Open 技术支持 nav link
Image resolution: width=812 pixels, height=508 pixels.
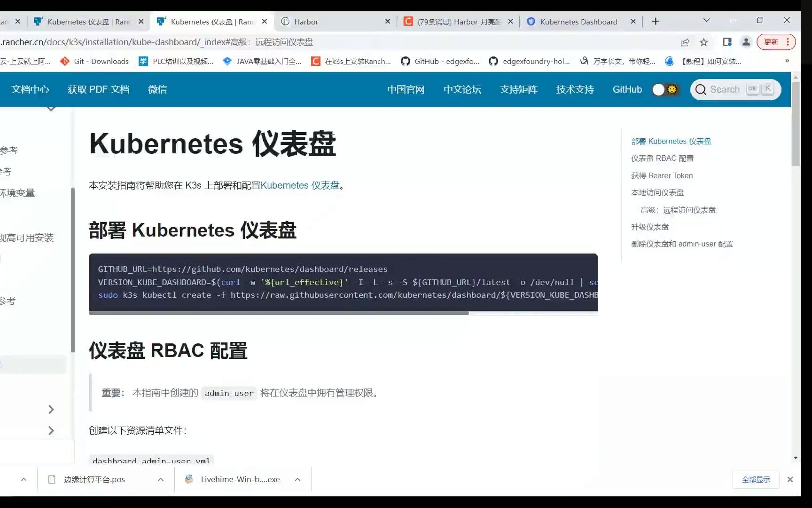pyautogui.click(x=575, y=89)
